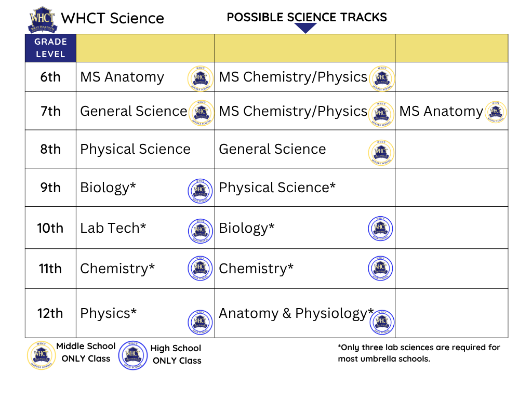Click the Physical Science entry for 8th grade
Image resolution: width=532 pixels, height=399 pixels.
coord(135,149)
